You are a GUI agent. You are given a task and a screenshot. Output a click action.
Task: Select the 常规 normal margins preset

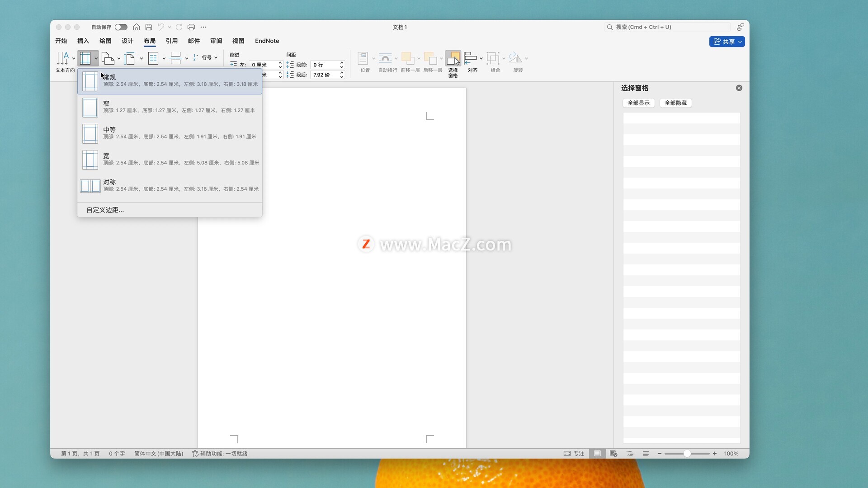(170, 81)
